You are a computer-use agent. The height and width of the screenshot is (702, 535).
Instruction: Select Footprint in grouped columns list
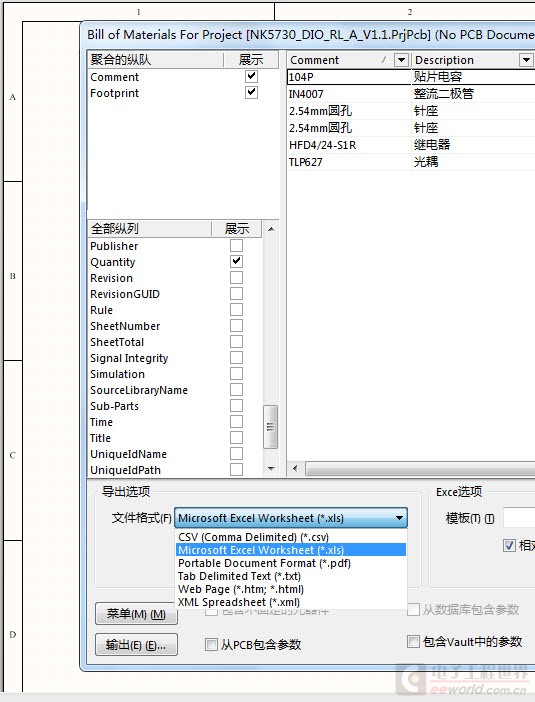(115, 93)
